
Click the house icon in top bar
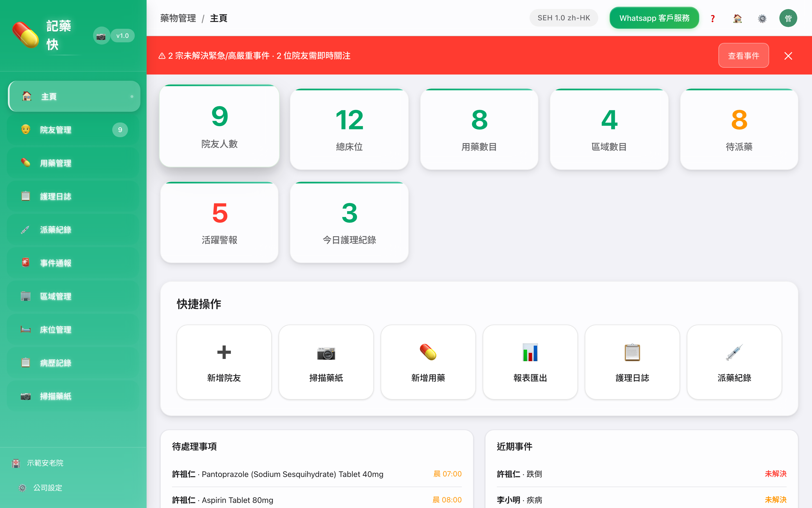coord(738,18)
